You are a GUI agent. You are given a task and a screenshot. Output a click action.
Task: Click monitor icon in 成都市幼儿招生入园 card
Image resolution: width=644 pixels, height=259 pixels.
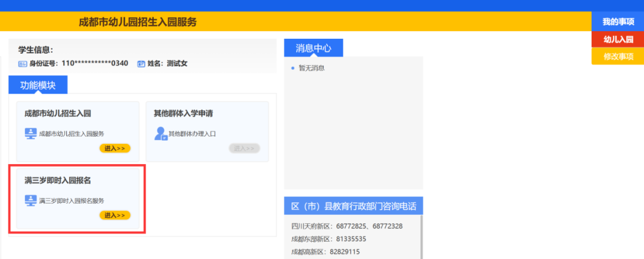(x=30, y=133)
